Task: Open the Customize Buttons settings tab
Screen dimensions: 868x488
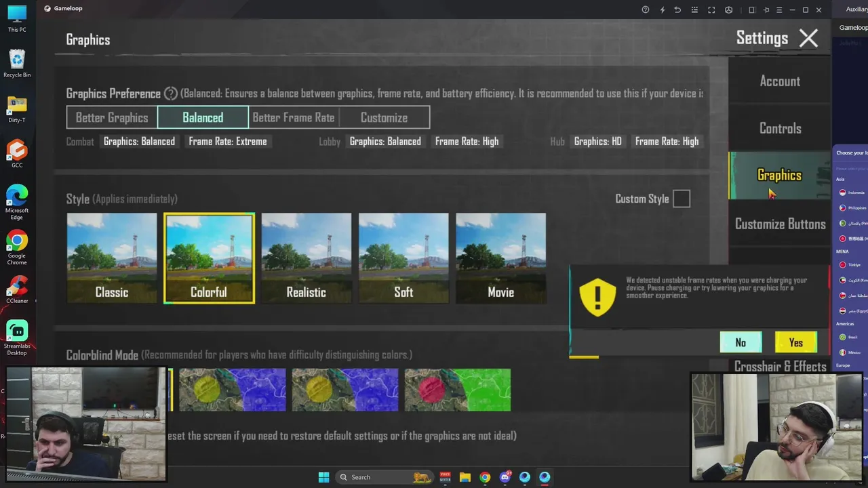Action: [x=780, y=224]
